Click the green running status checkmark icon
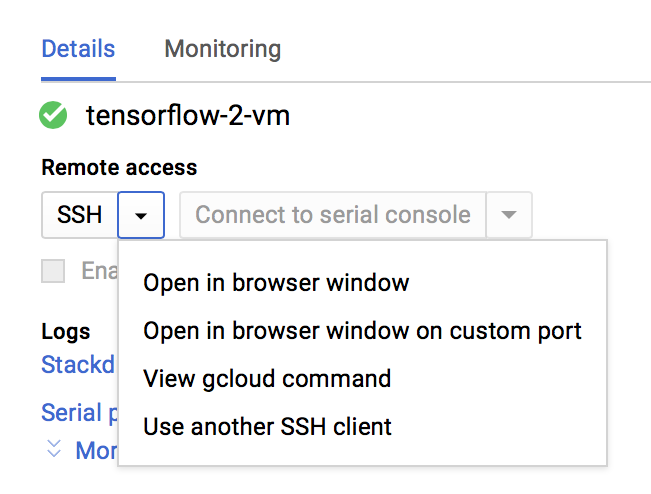 tap(53, 116)
